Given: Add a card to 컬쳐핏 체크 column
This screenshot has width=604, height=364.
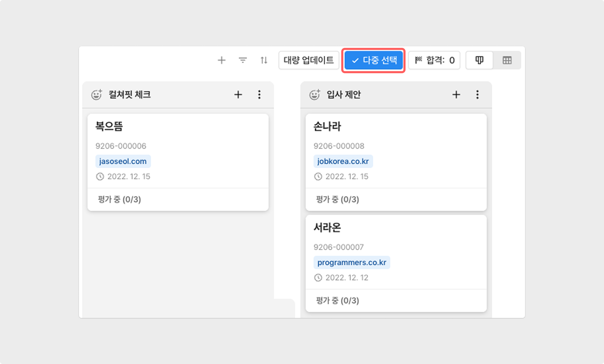Looking at the screenshot, I should pos(238,95).
